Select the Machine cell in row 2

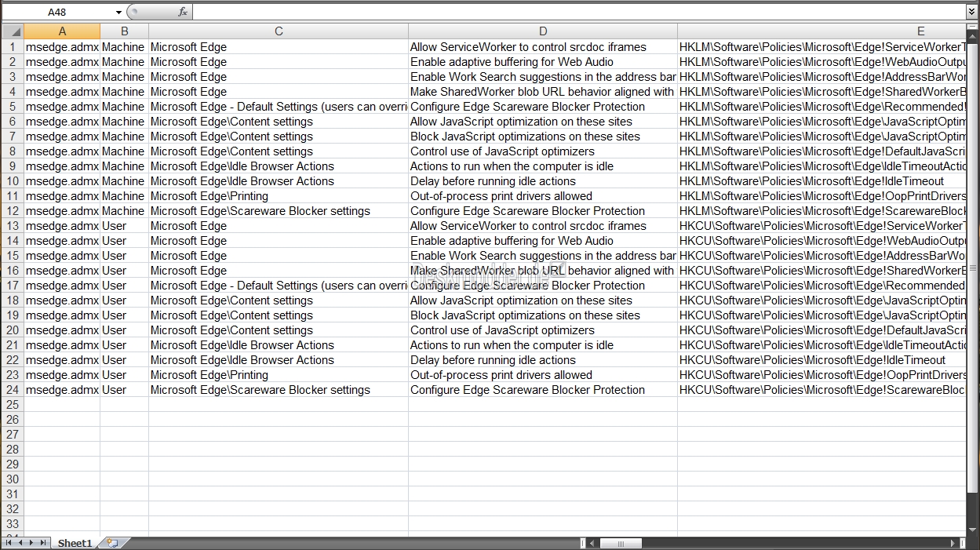coord(124,62)
